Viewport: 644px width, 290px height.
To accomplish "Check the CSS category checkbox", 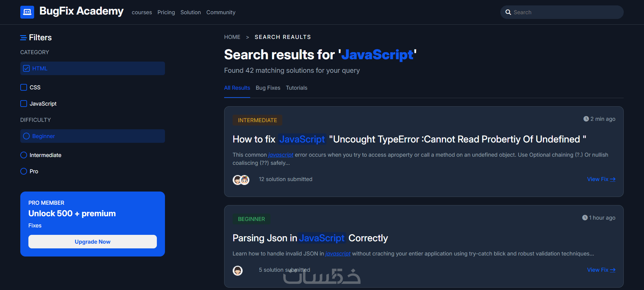I will click(24, 87).
